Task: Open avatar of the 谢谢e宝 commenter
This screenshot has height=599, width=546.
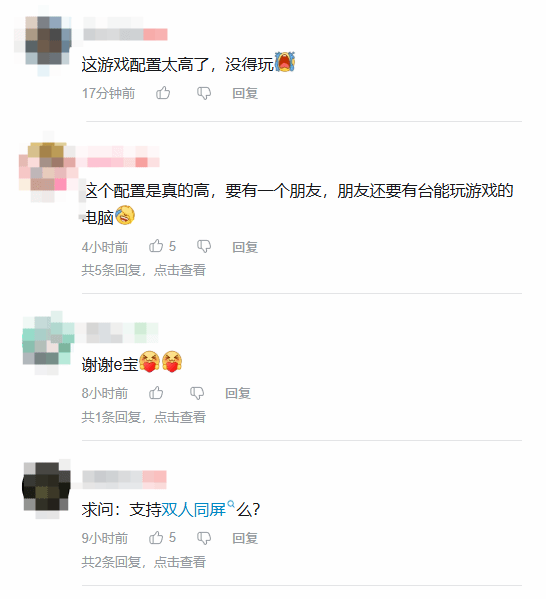Action: tap(48, 343)
